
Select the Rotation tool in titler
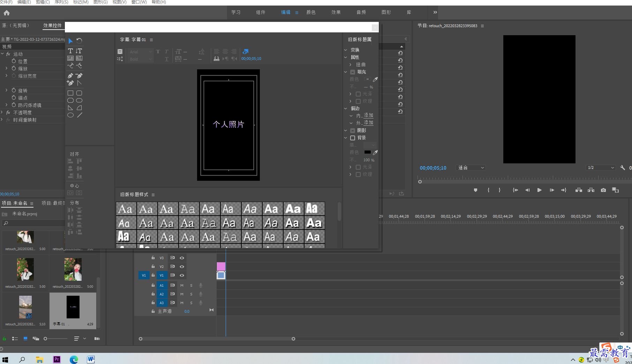coord(79,41)
